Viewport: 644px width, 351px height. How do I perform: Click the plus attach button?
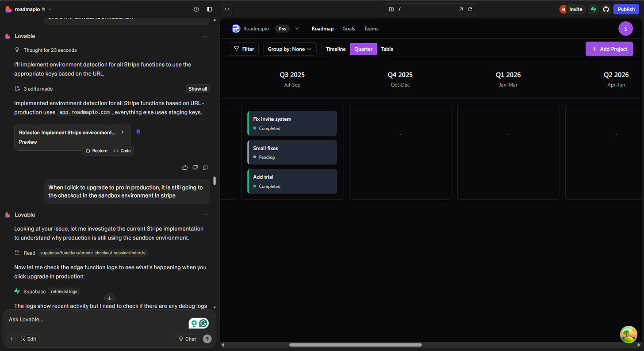point(12,339)
